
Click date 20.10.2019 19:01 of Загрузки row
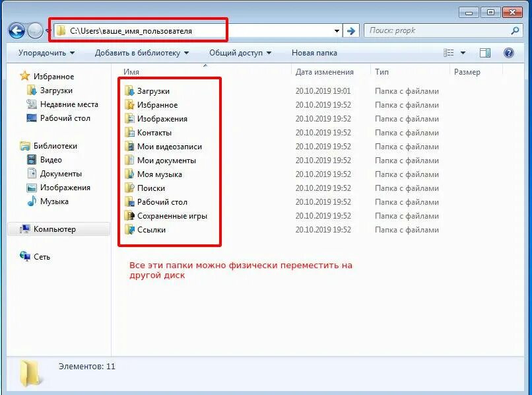(x=323, y=91)
